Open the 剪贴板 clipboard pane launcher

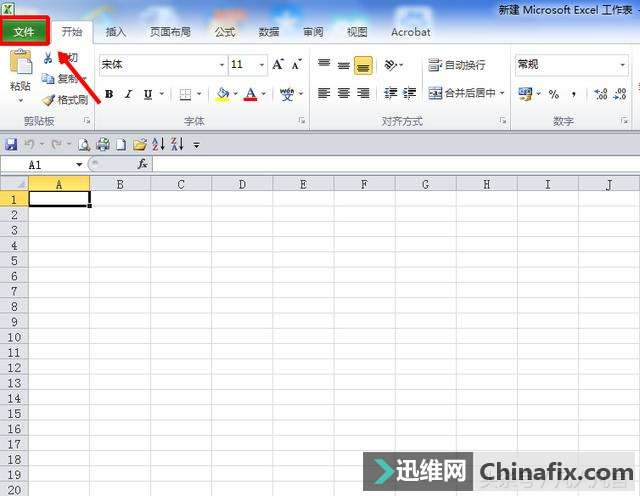pyautogui.click(x=87, y=120)
